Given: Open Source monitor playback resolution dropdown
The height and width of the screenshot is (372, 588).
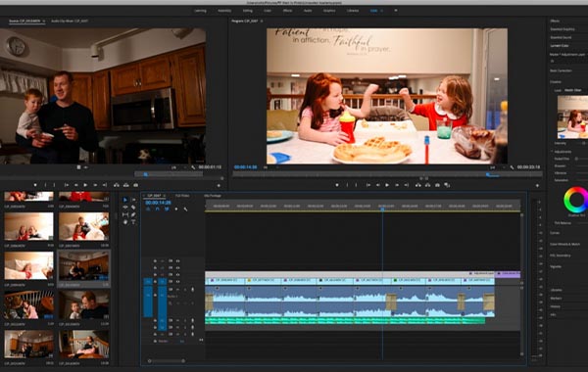Looking at the screenshot, I should click(177, 167).
